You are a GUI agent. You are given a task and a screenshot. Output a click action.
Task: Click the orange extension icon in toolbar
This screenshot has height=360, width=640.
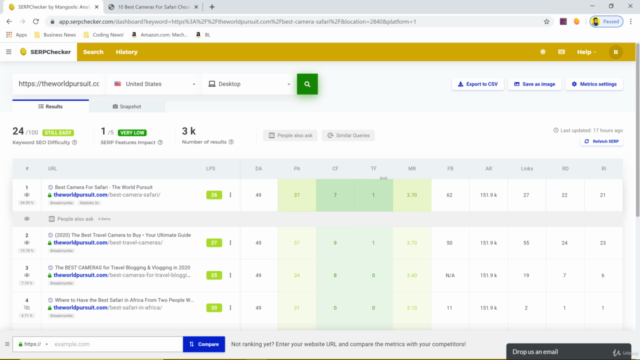576,22
